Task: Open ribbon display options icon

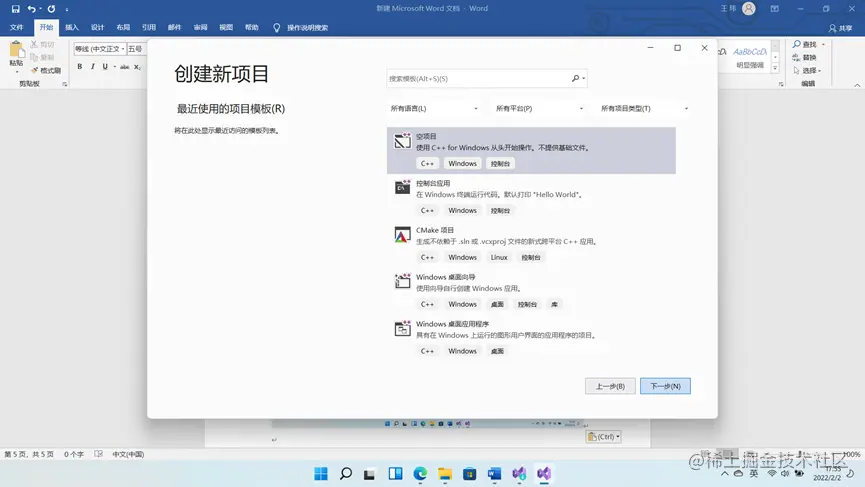Action: pyautogui.click(x=775, y=9)
